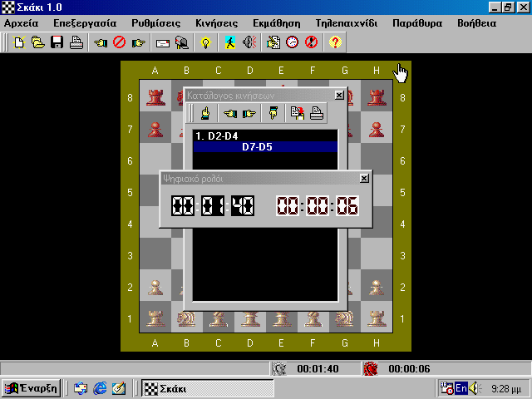
Task: Toggle sound with the speaker icon
Action: point(249,42)
